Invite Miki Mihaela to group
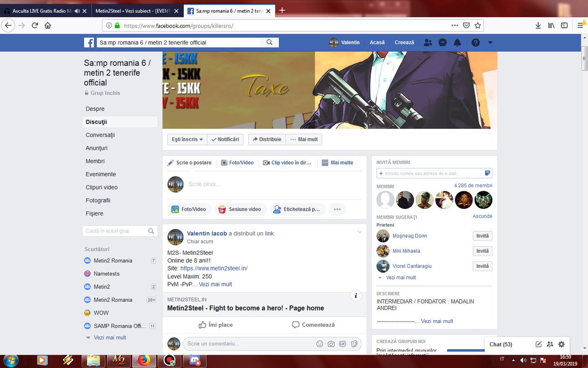Screen dimensions: 588x368 coord(482,251)
